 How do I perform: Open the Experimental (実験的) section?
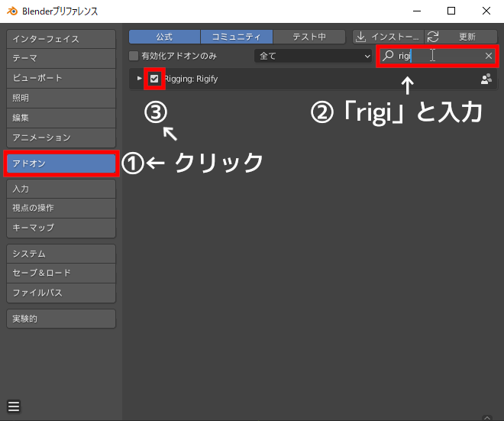61,319
